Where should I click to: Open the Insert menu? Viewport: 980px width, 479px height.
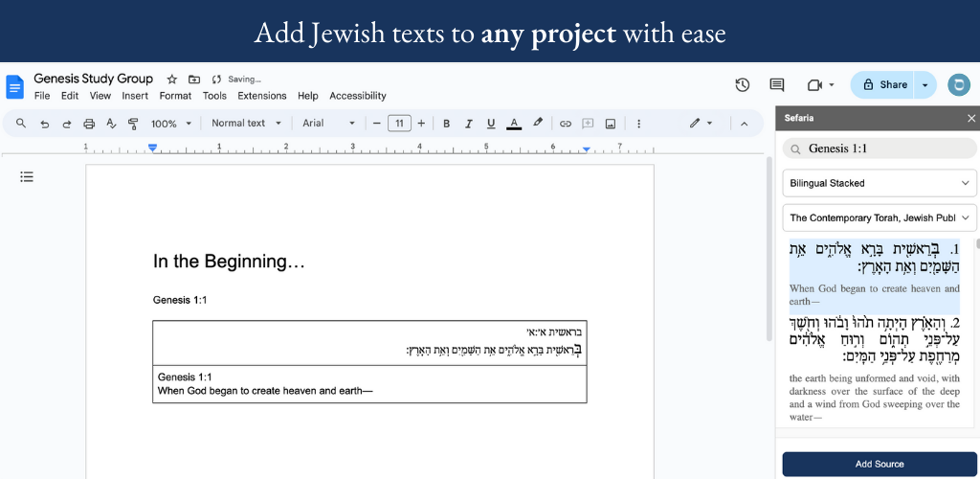pyautogui.click(x=135, y=96)
